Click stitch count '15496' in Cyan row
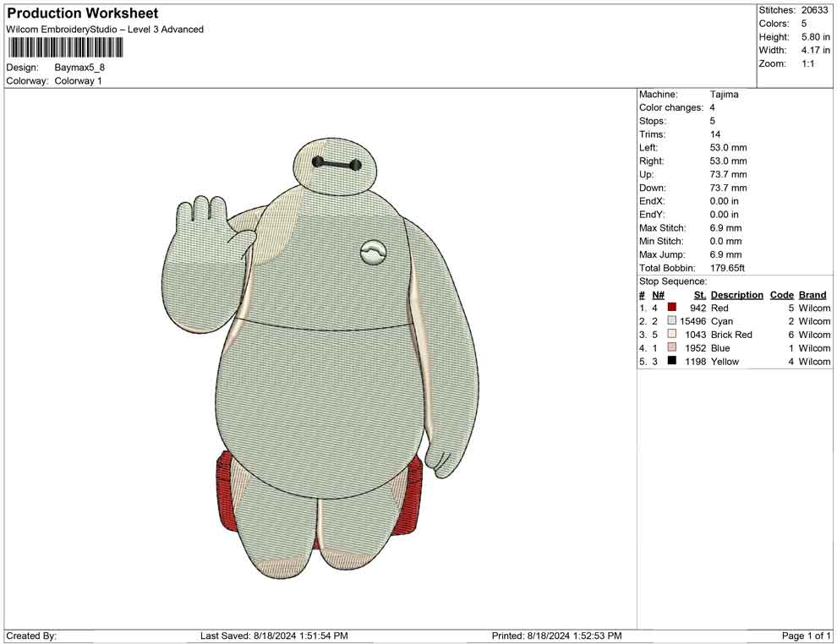 pyautogui.click(x=693, y=320)
